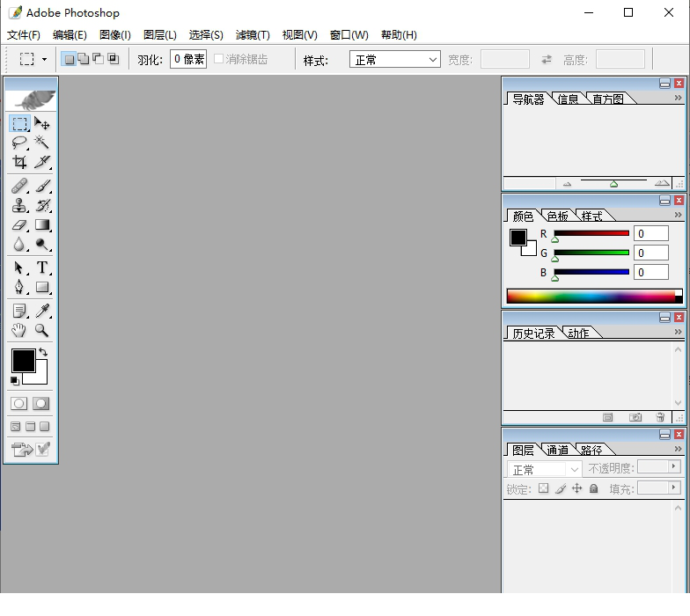The image size is (690, 616).
Task: Click the 羽化 feather input field
Action: 188,59
